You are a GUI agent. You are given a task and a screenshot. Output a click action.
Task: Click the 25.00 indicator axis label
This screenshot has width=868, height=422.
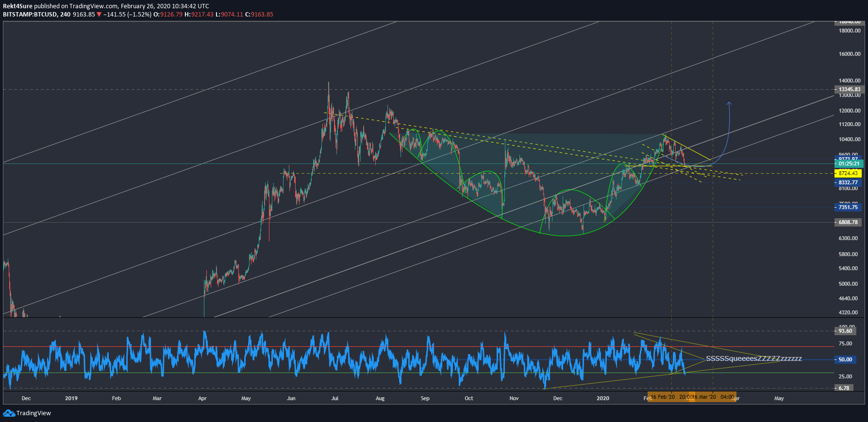(845, 376)
